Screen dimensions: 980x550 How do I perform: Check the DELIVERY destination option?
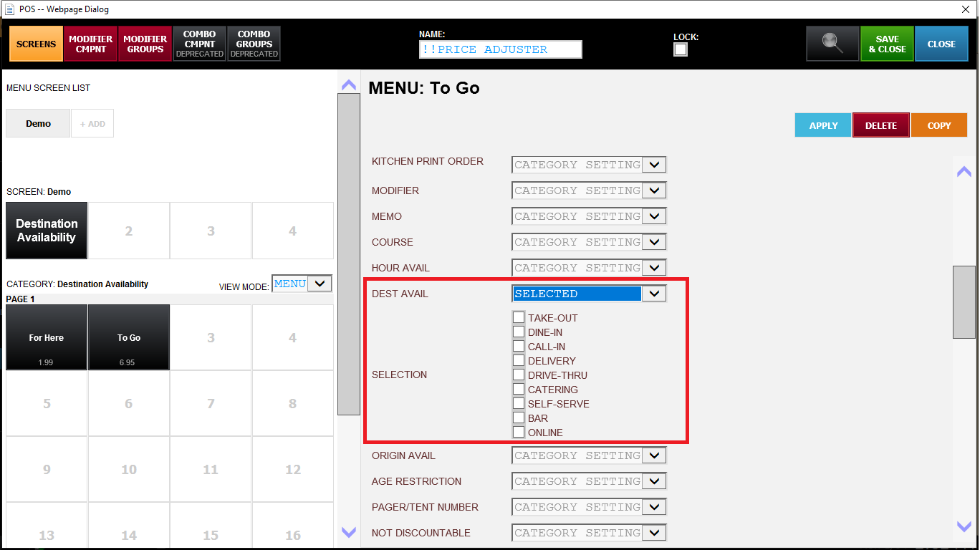pyautogui.click(x=519, y=360)
